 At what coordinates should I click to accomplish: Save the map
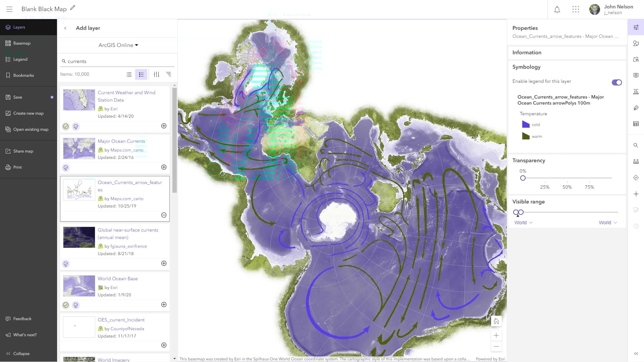29,97
